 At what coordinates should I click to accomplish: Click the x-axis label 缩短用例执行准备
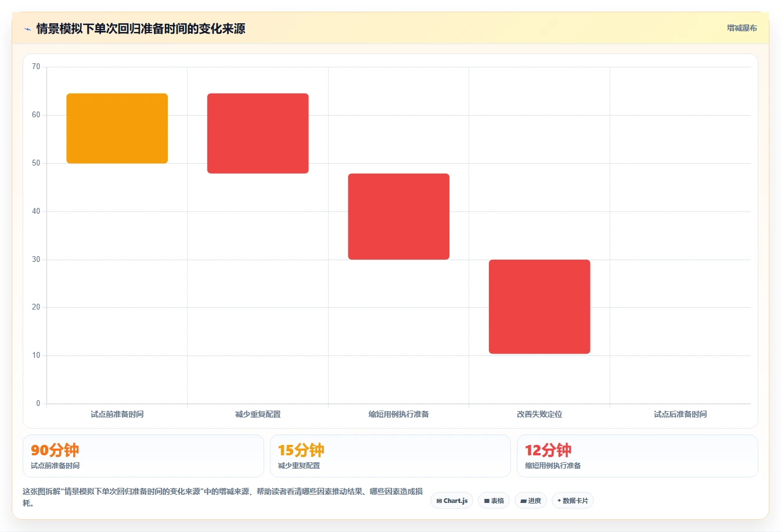(399, 414)
